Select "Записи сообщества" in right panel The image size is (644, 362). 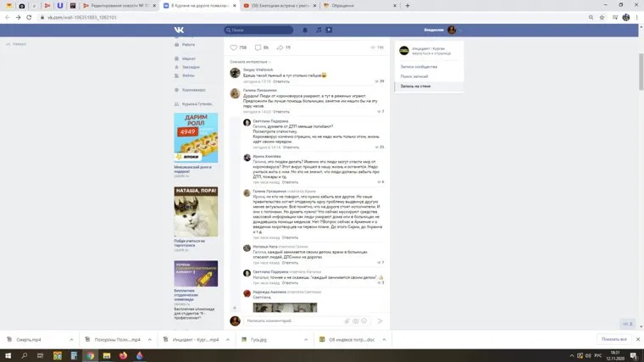coord(419,66)
